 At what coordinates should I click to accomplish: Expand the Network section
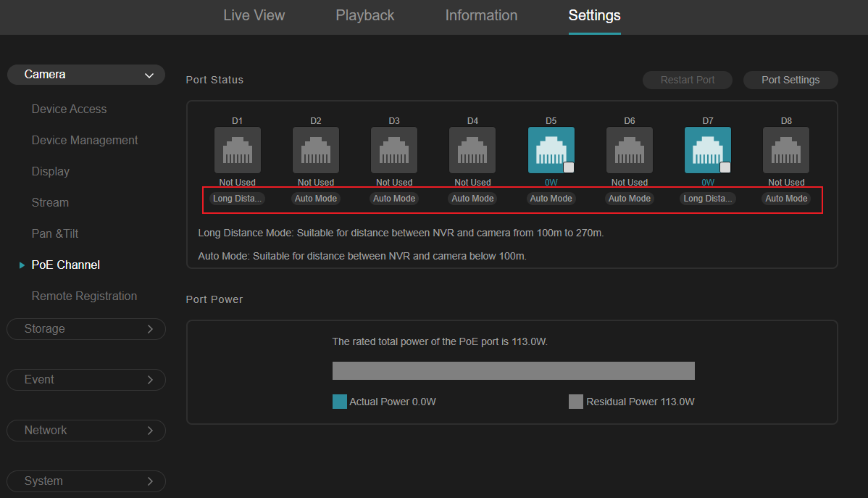pyautogui.click(x=85, y=431)
